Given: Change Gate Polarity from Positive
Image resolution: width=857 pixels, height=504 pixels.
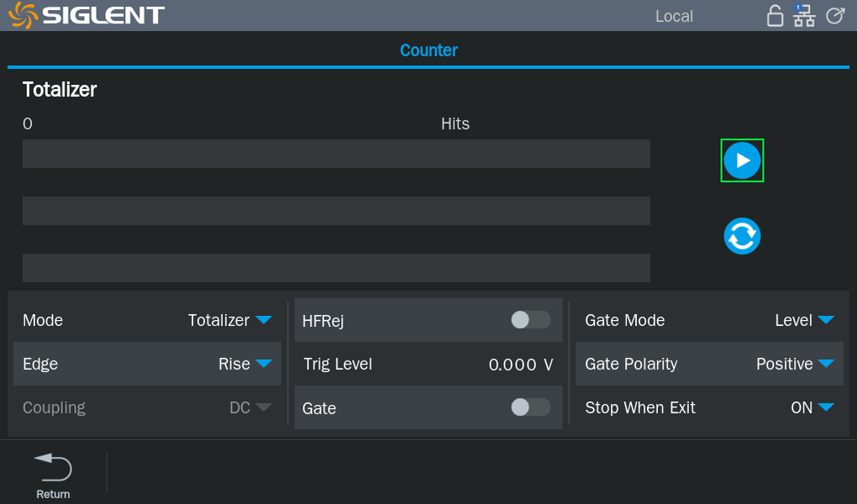Looking at the screenshot, I should click(x=795, y=364).
